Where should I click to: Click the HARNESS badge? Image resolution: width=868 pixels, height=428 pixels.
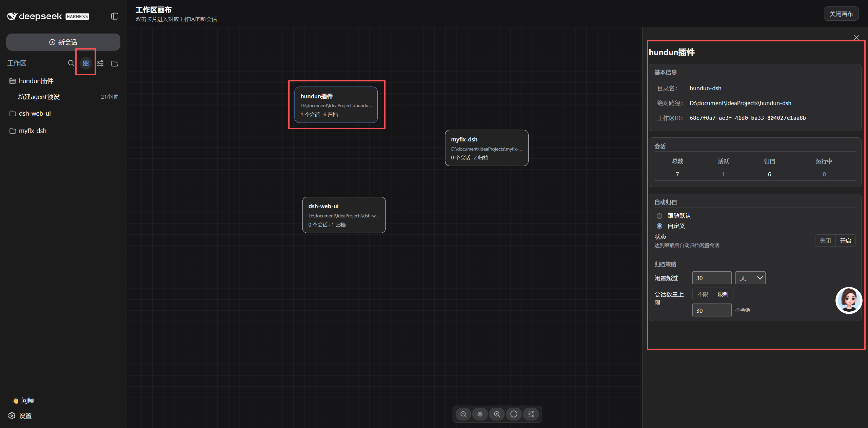tap(77, 16)
